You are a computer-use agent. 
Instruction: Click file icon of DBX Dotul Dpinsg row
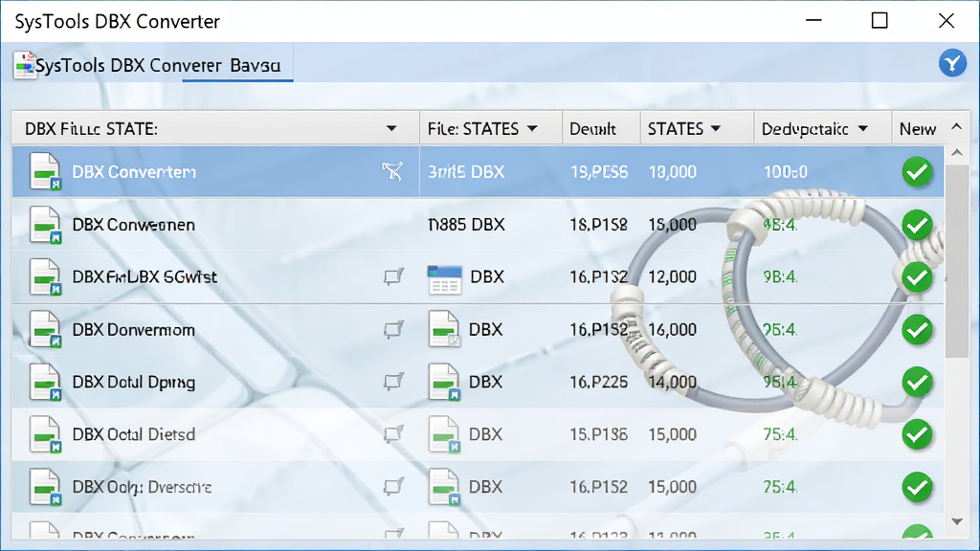click(45, 382)
